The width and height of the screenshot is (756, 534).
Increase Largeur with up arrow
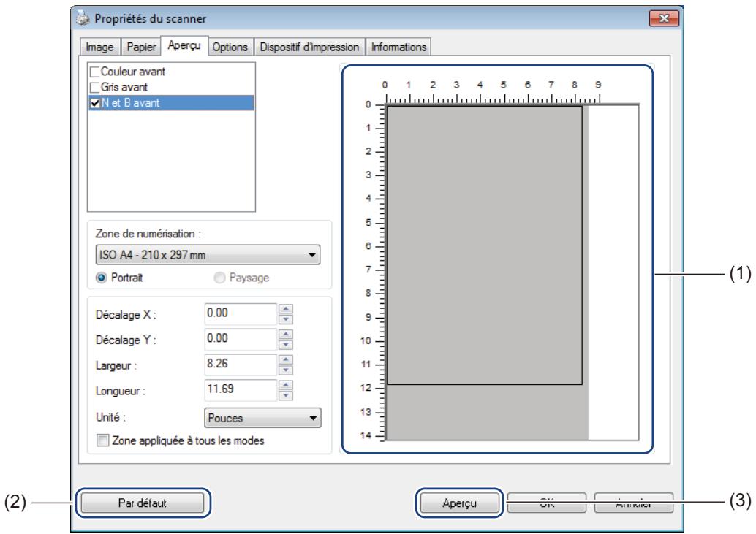click(286, 359)
